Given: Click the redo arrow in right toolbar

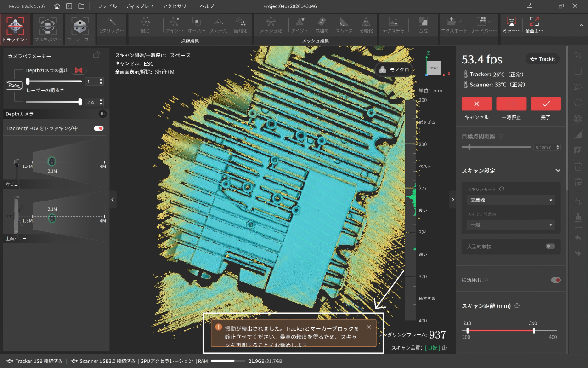Looking at the screenshot, I should pyautogui.click(x=578, y=253).
